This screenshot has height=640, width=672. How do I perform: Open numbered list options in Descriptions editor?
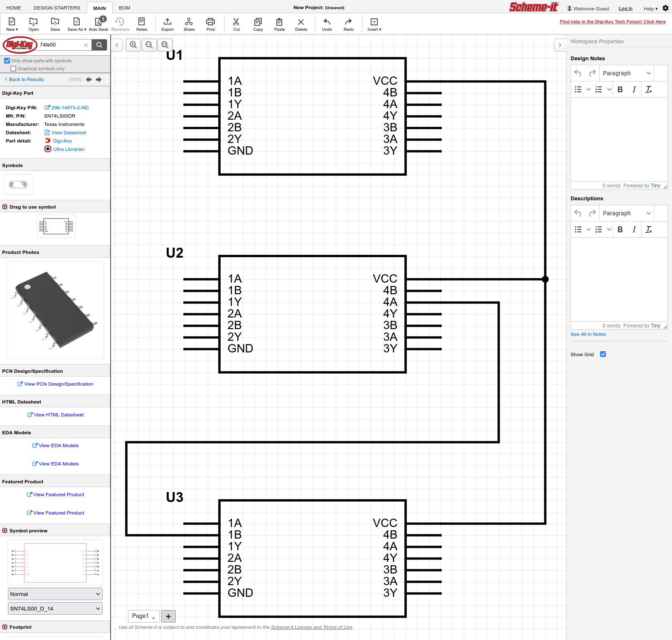609,229
